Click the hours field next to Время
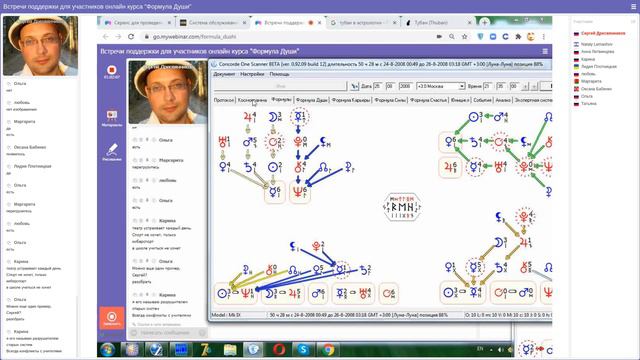 click(x=487, y=86)
